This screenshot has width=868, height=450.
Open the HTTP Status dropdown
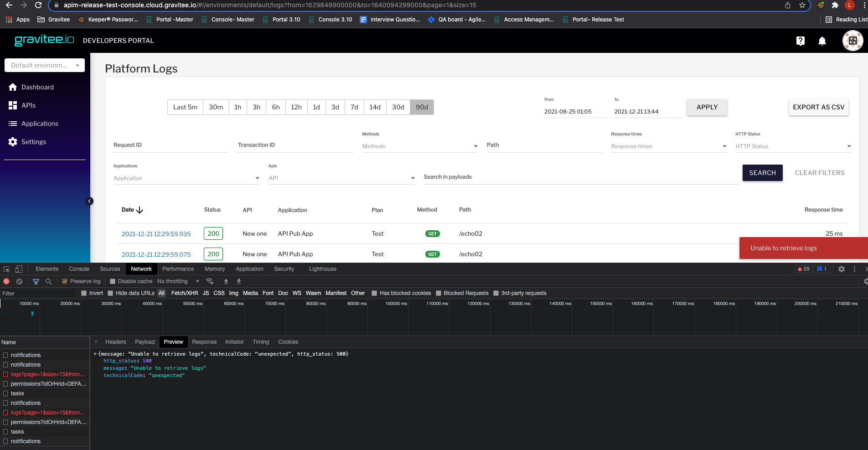[793, 146]
